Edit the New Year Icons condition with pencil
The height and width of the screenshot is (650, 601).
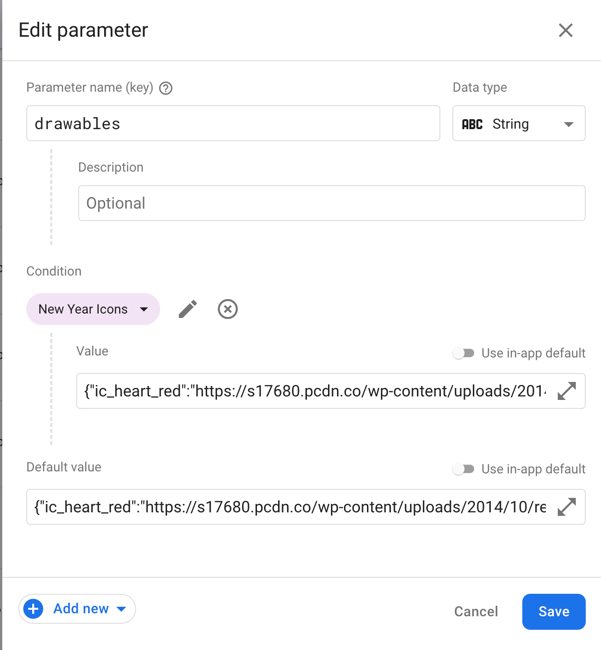pos(187,309)
